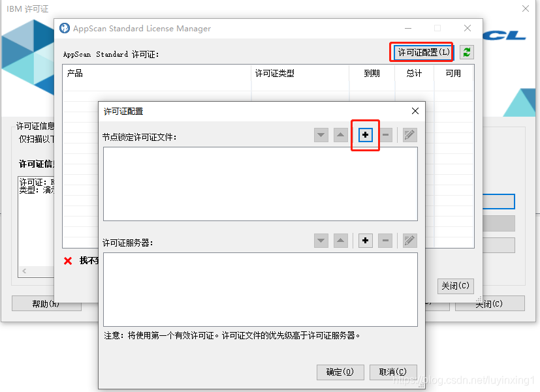
Task: Close the 许可证配置 dialog
Action: pos(415,111)
